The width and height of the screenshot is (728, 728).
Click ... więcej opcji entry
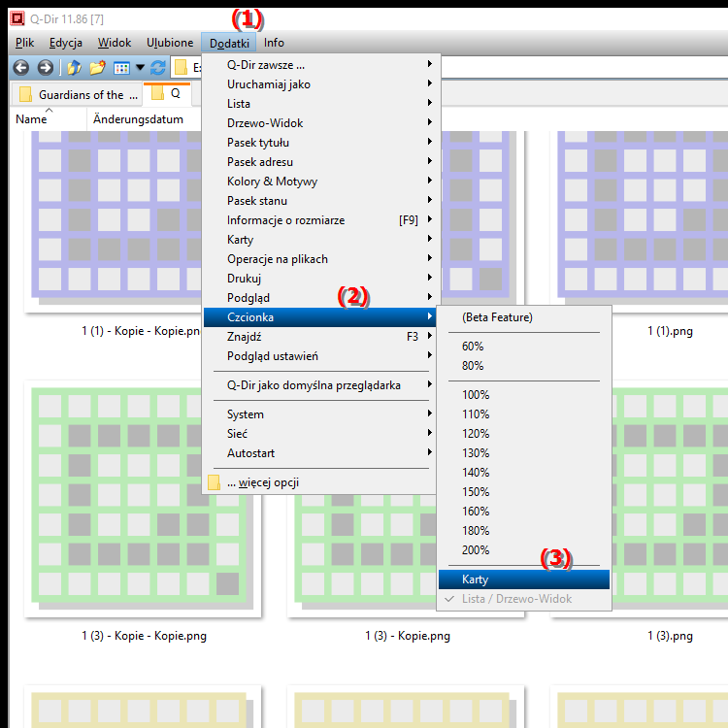click(x=319, y=482)
